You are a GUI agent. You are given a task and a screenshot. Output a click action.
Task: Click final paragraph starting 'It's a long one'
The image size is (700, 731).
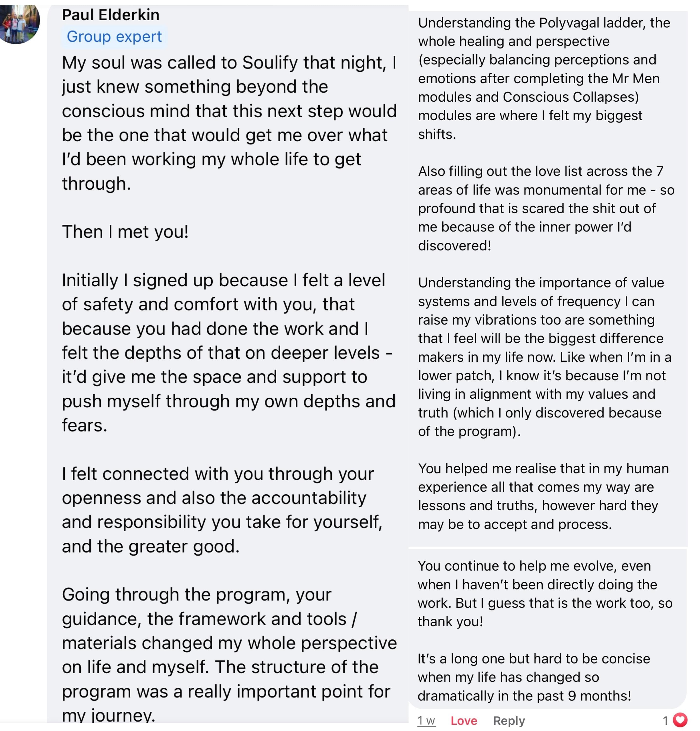pyautogui.click(x=534, y=677)
